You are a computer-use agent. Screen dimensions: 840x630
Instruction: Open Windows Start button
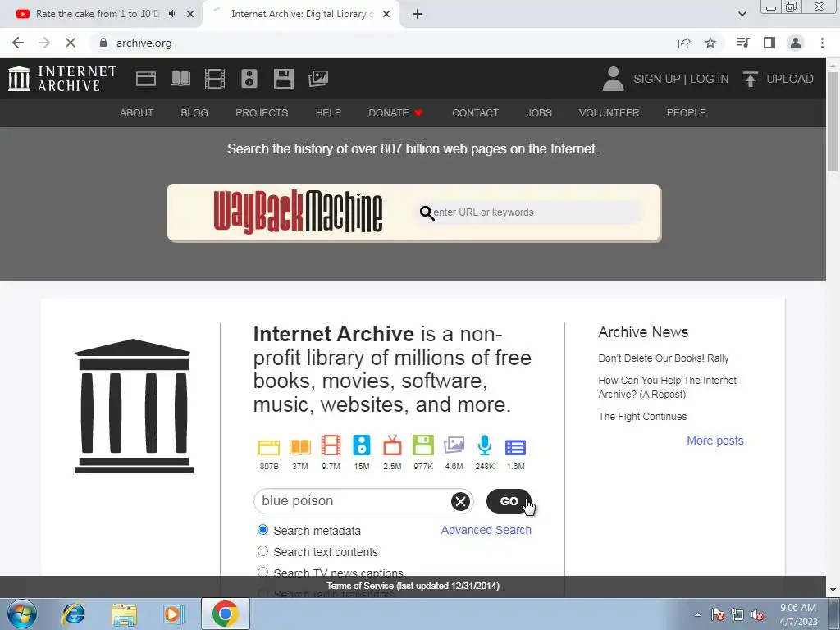point(22,614)
